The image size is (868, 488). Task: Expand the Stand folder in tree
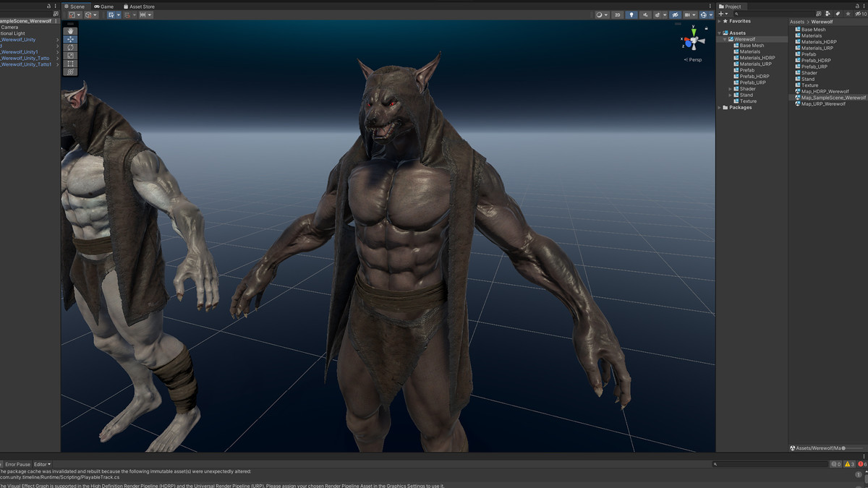[731, 95]
